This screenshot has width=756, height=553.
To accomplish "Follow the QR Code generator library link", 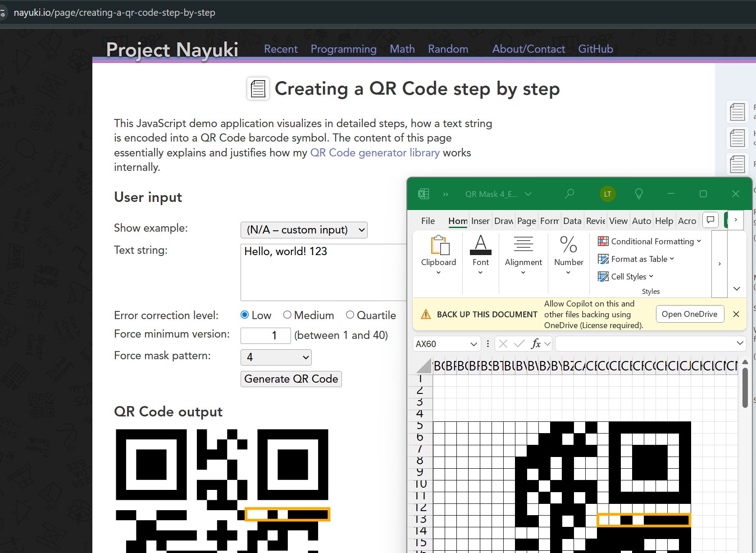I will click(x=375, y=153).
